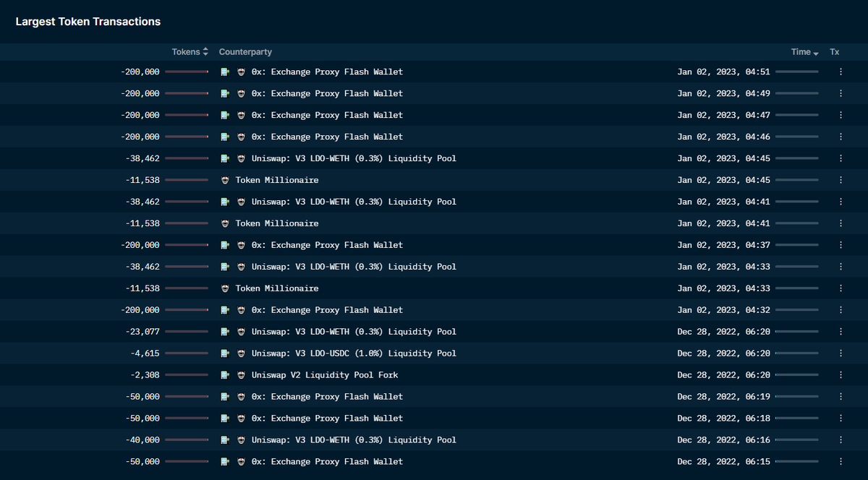Viewport: 868px width, 480px height.
Task: Open the Uniswap V3 LDO-WETH pool link at 04:45
Action: [354, 158]
